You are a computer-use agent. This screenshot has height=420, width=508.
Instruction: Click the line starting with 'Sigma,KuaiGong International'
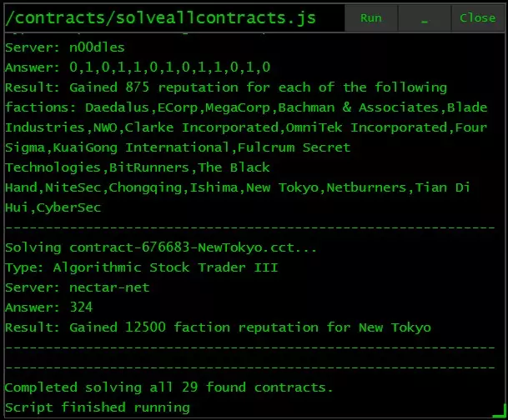point(178,147)
